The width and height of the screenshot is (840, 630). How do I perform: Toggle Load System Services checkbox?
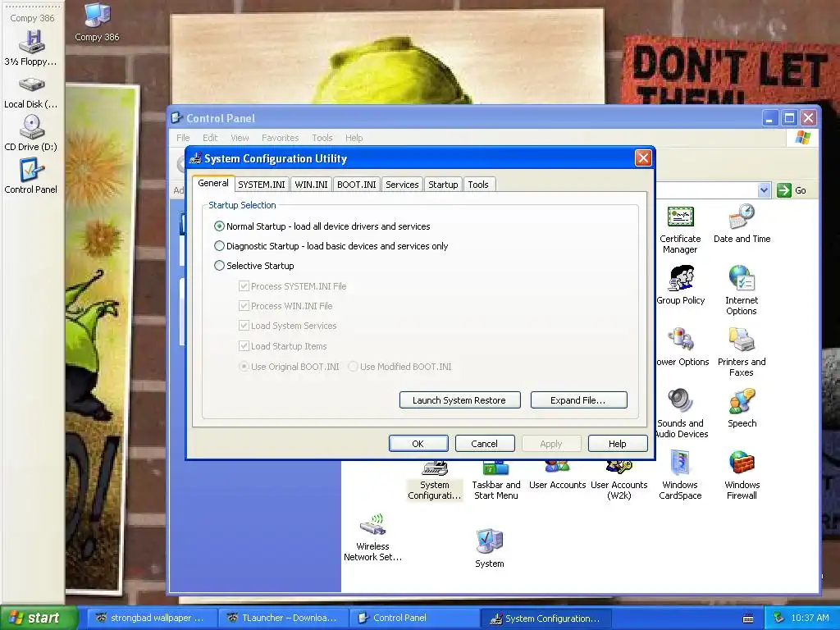pyautogui.click(x=244, y=326)
